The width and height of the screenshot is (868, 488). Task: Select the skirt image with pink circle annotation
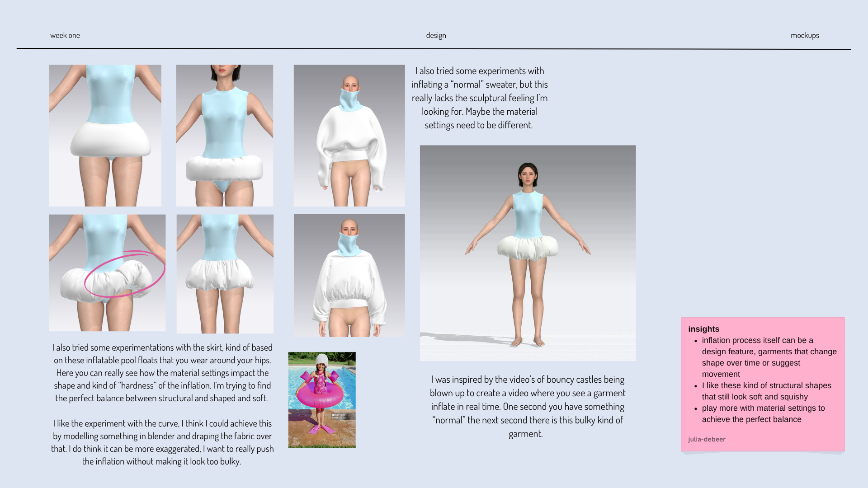[x=107, y=272]
